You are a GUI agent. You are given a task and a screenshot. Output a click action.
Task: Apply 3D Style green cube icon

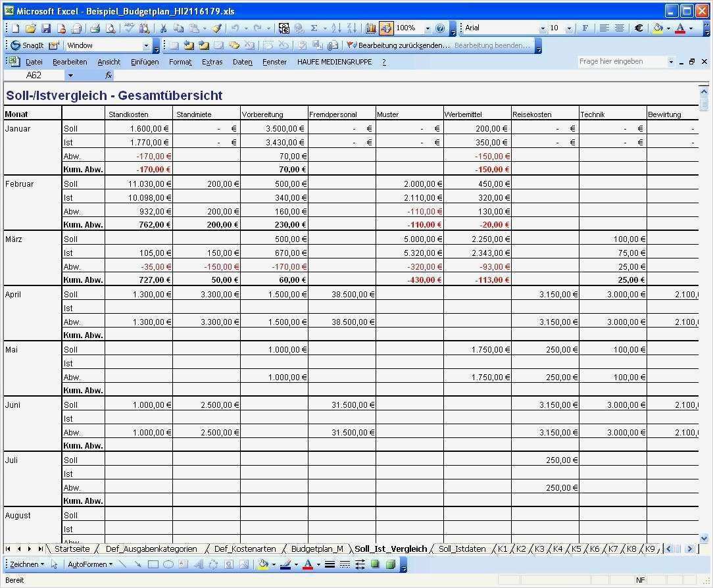tap(390, 564)
